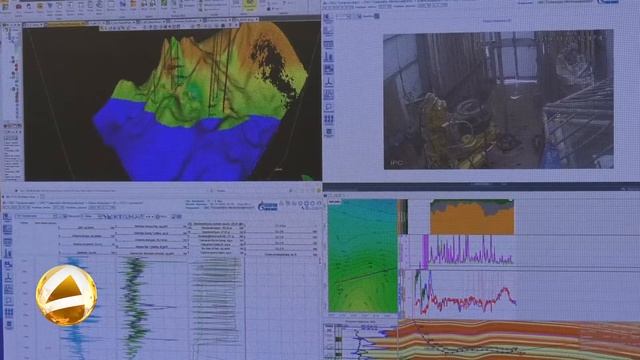Click the green contour map panel
This screenshot has height=360, width=640.
[x=362, y=256]
